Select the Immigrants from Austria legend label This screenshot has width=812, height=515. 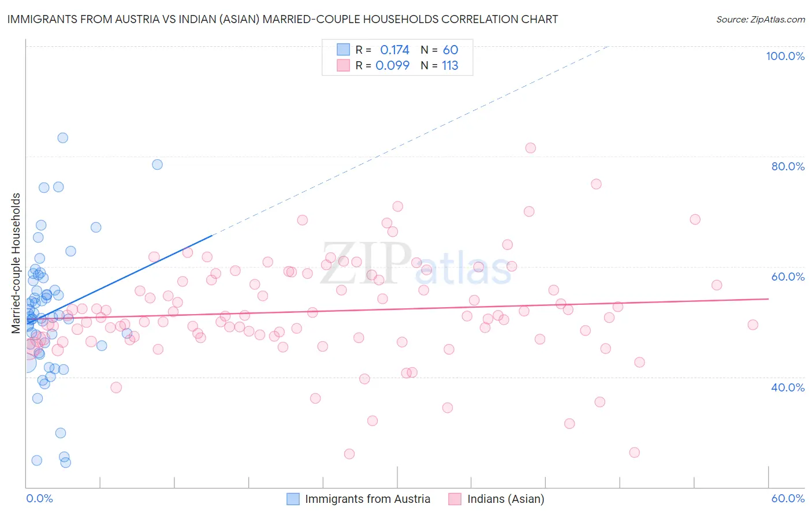tap(368, 499)
